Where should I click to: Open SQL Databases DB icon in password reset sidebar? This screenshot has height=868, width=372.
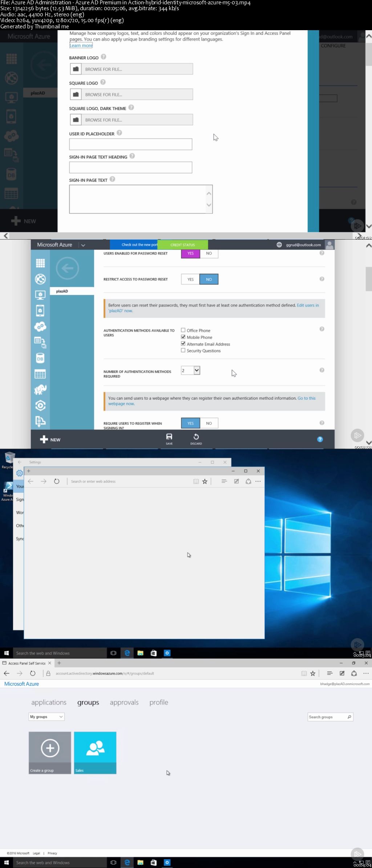point(40,359)
